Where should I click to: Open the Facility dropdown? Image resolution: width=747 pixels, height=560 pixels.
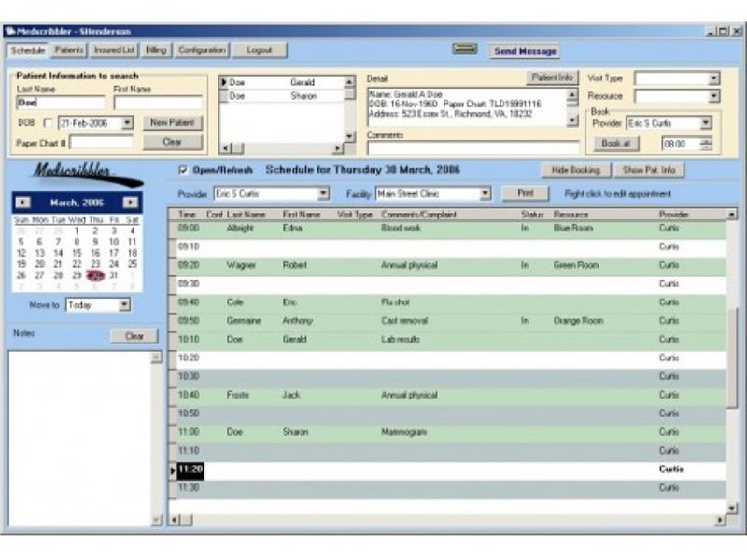[485, 194]
